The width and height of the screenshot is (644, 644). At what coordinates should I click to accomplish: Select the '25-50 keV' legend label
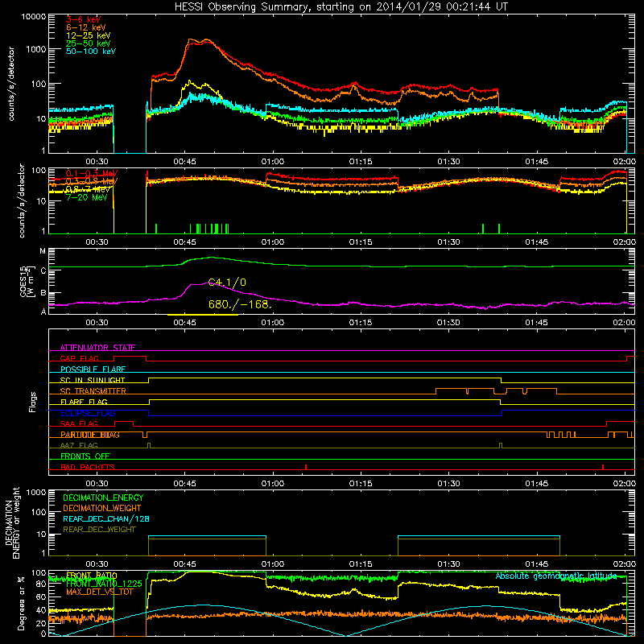[89, 43]
